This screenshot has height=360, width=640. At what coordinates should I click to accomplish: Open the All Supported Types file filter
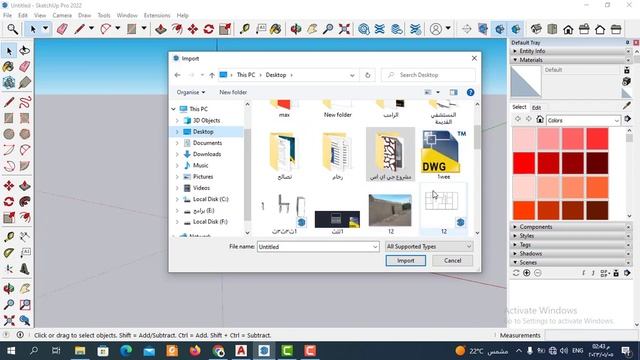[429, 247]
